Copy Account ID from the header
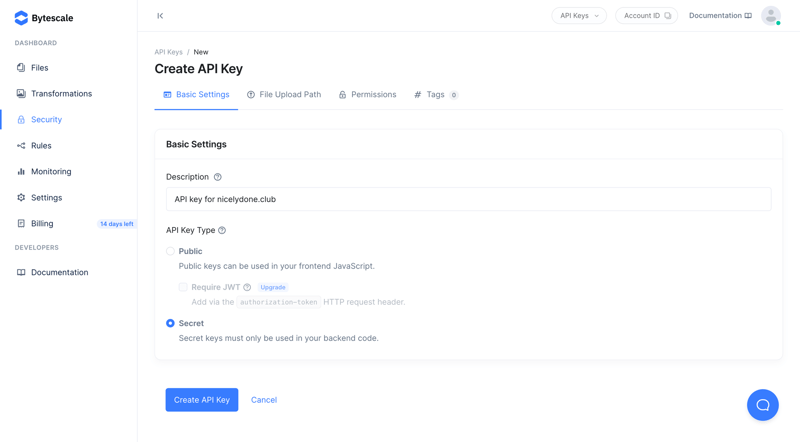This screenshot has height=442, width=800. 646,16
